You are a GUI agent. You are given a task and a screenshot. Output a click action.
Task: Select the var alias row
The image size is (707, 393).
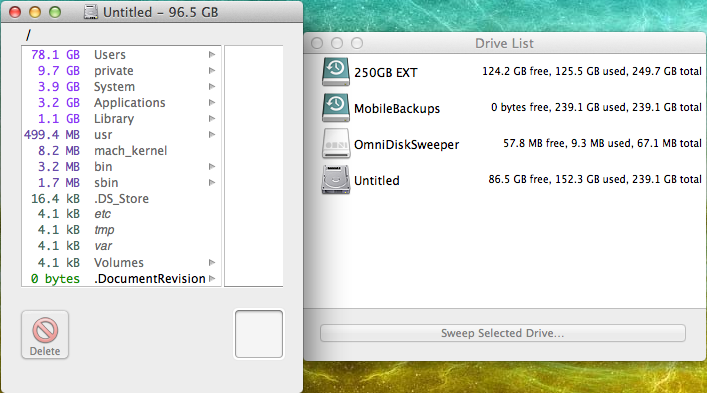121,246
